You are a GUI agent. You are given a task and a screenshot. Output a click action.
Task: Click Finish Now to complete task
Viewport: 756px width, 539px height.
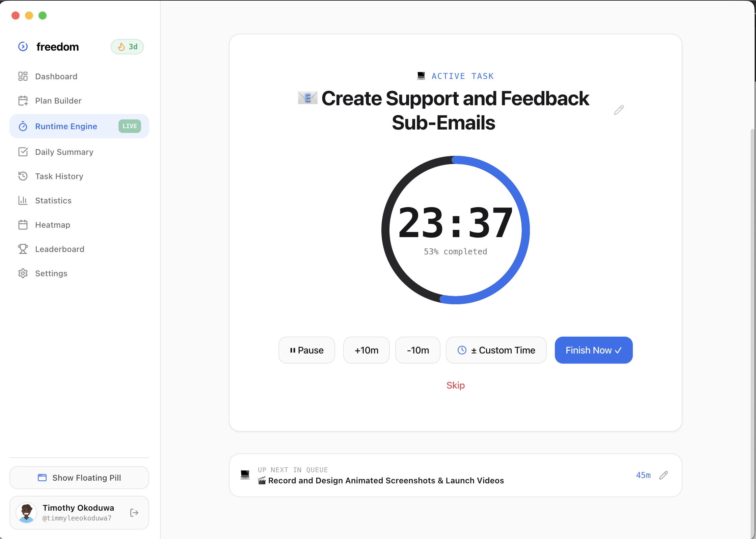tap(594, 350)
